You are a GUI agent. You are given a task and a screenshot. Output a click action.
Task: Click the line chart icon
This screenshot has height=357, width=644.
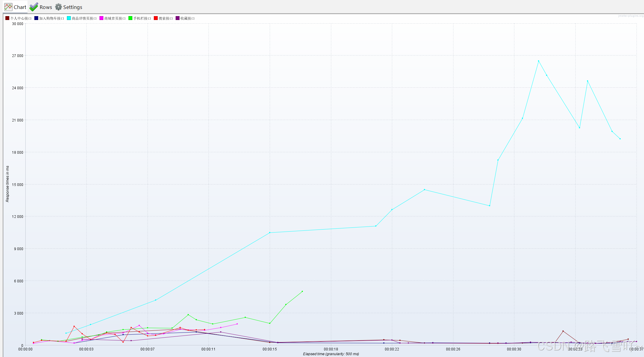point(8,7)
